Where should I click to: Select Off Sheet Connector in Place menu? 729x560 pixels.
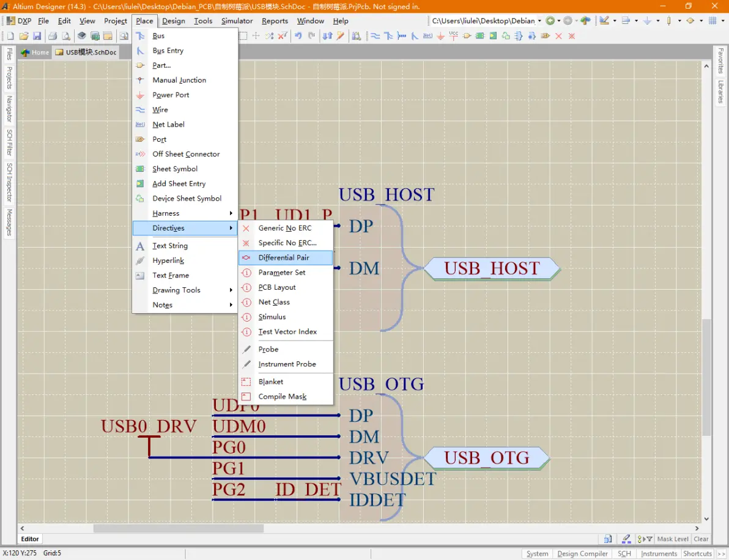click(185, 154)
